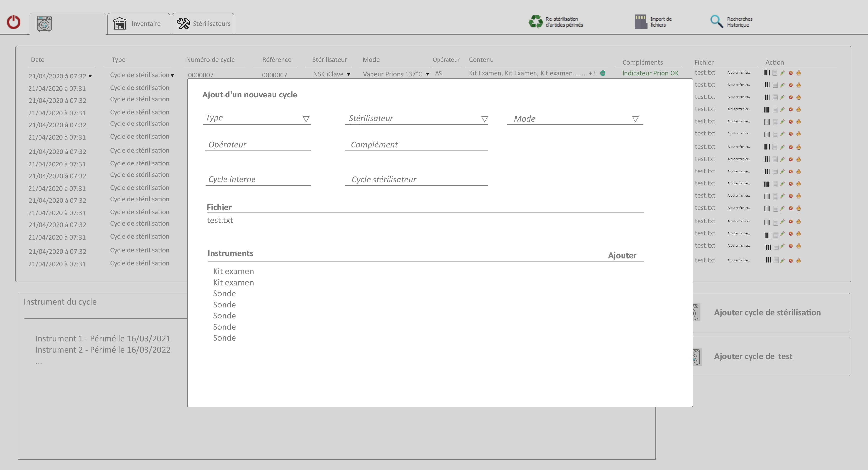Click Ajouter fichier.. in Indicateur Prion OK row
This screenshot has height=470, width=868.
(x=739, y=72)
